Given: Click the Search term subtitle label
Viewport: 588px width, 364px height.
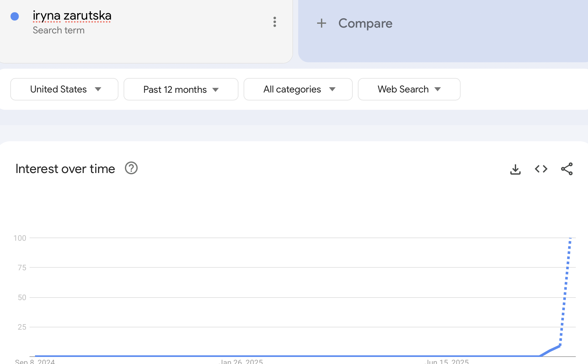Looking at the screenshot, I should coord(59,30).
